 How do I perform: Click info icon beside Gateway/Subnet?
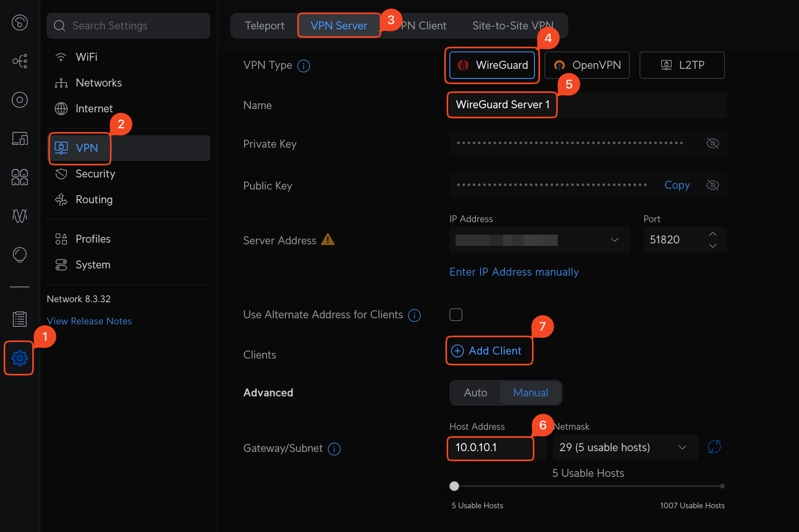[334, 449]
